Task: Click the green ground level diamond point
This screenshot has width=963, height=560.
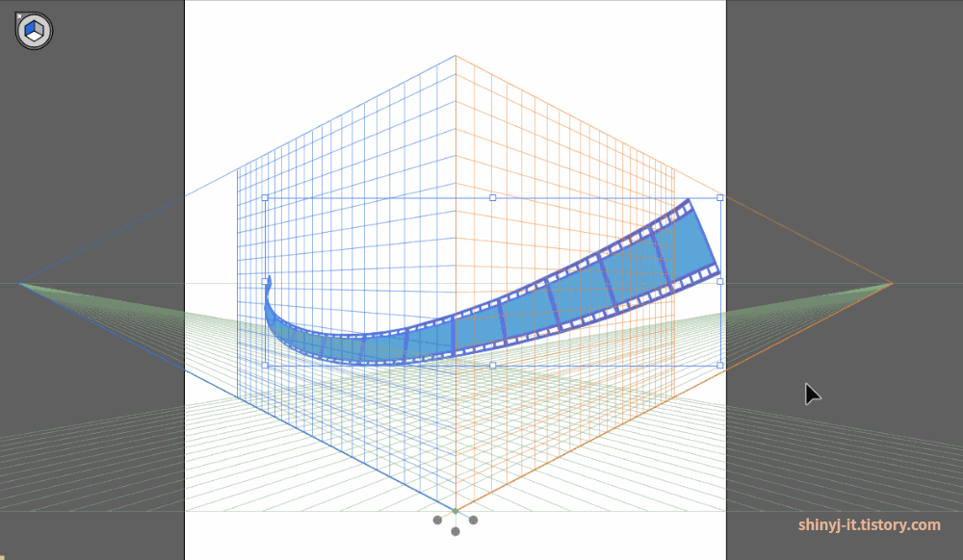Action: [x=455, y=510]
